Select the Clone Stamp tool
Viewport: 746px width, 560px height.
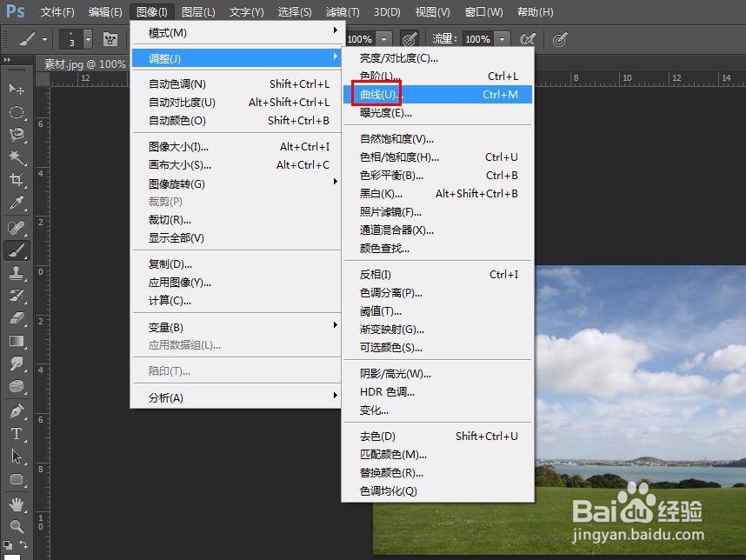pos(17,273)
